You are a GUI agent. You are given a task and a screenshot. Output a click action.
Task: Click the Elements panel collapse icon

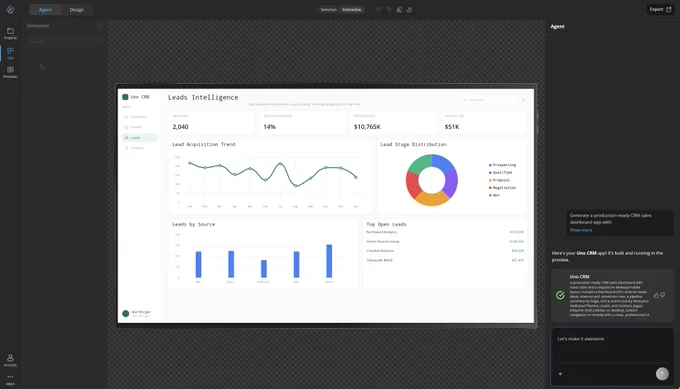[99, 26]
